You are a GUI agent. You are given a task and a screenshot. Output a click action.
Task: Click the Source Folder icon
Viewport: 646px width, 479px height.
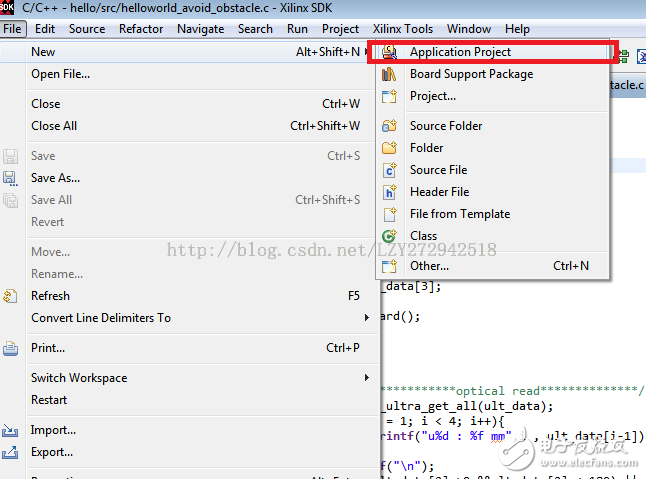click(390, 126)
